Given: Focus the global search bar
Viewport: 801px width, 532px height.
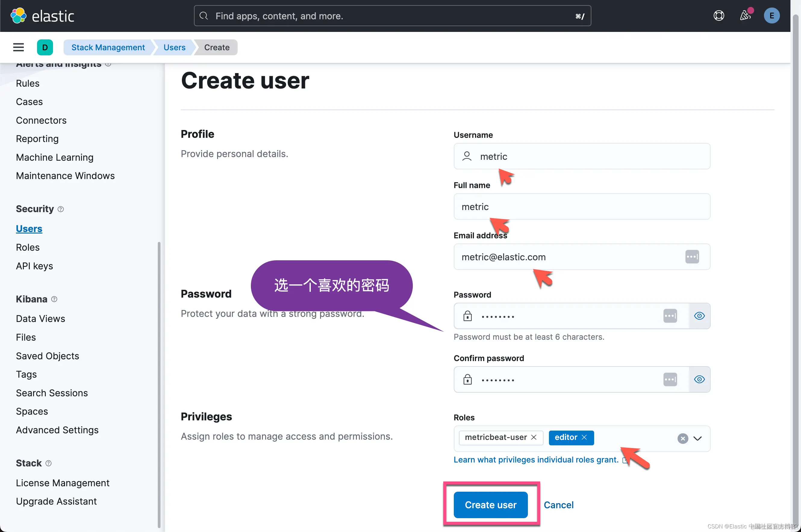Looking at the screenshot, I should coord(392,16).
